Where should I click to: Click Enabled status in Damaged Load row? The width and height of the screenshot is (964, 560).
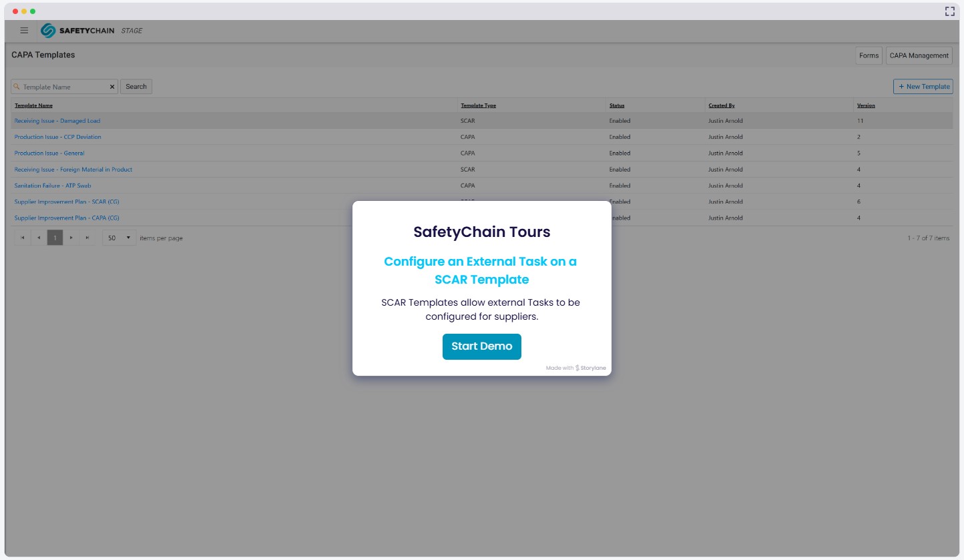pyautogui.click(x=620, y=121)
